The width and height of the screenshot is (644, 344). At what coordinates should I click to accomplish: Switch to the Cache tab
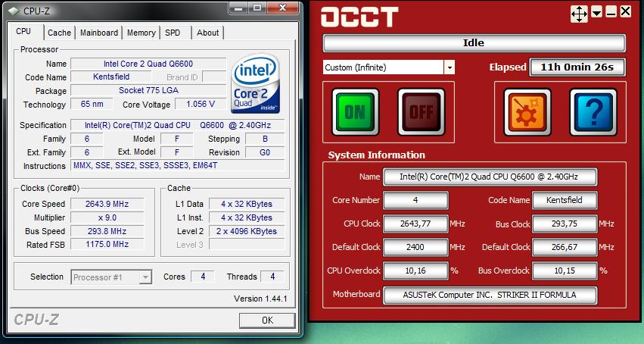pos(59,33)
